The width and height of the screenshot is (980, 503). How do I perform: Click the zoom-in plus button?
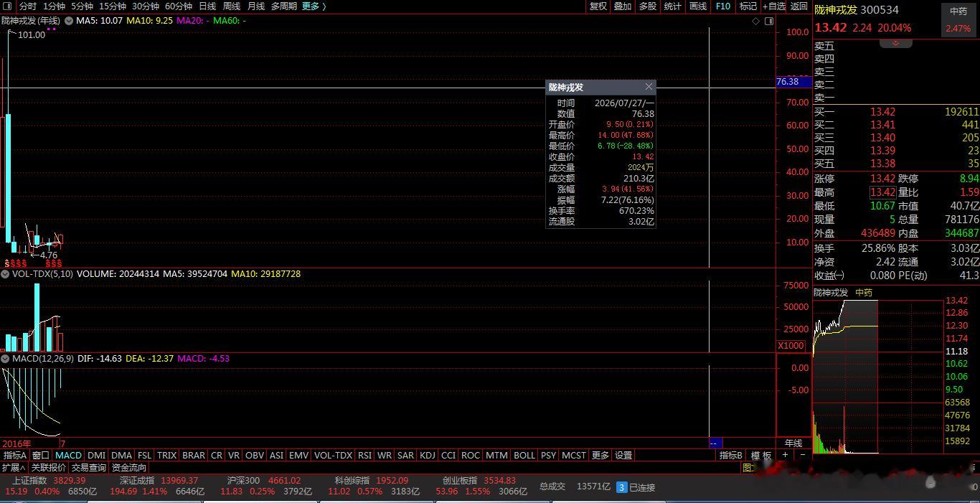point(785,455)
